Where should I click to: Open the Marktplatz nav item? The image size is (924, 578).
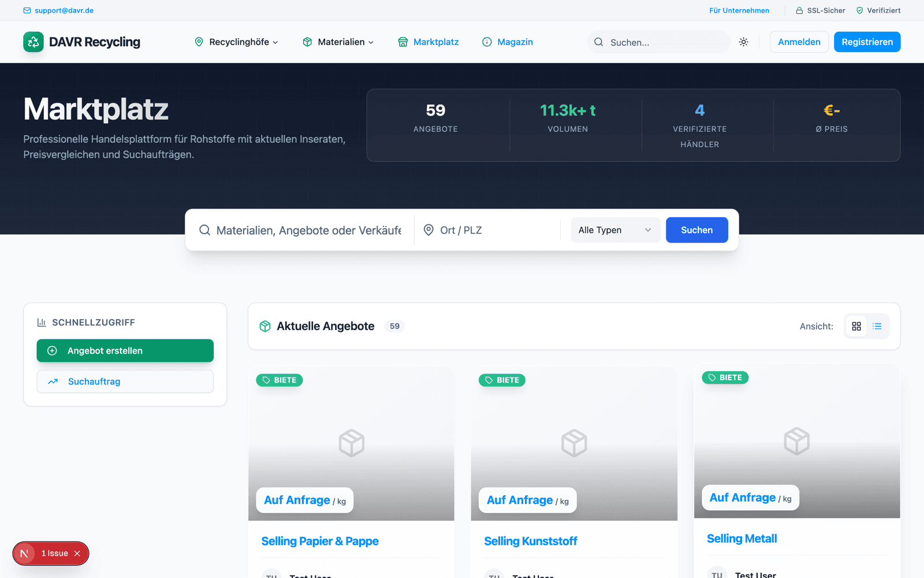(429, 42)
